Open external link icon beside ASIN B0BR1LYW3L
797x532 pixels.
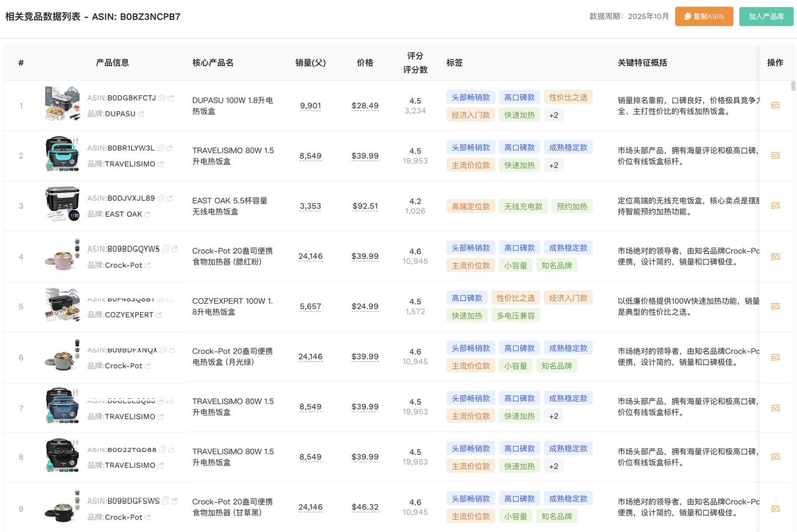169,148
